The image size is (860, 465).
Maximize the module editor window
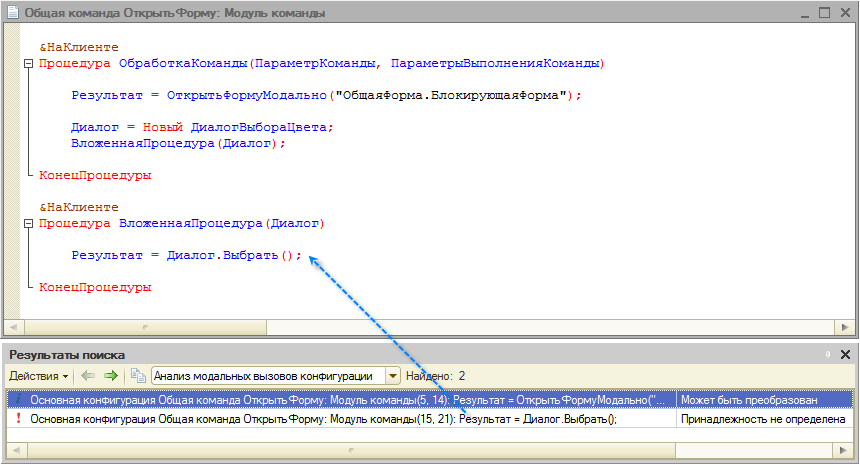tap(823, 14)
